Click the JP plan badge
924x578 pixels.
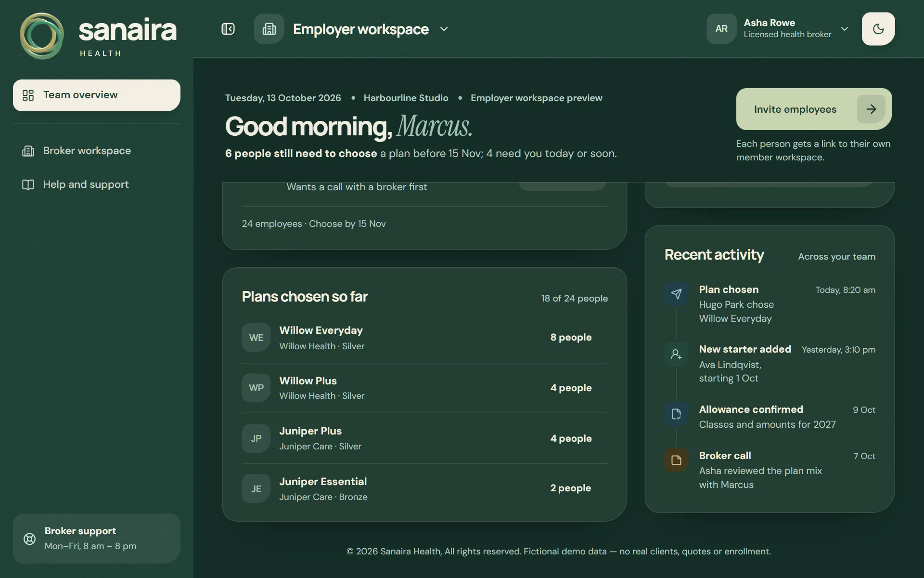click(256, 438)
